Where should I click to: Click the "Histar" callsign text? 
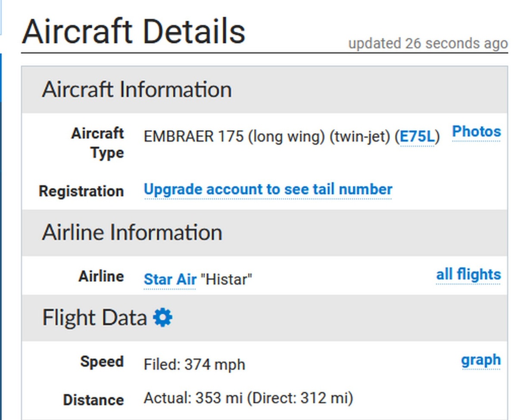pyautogui.click(x=226, y=280)
